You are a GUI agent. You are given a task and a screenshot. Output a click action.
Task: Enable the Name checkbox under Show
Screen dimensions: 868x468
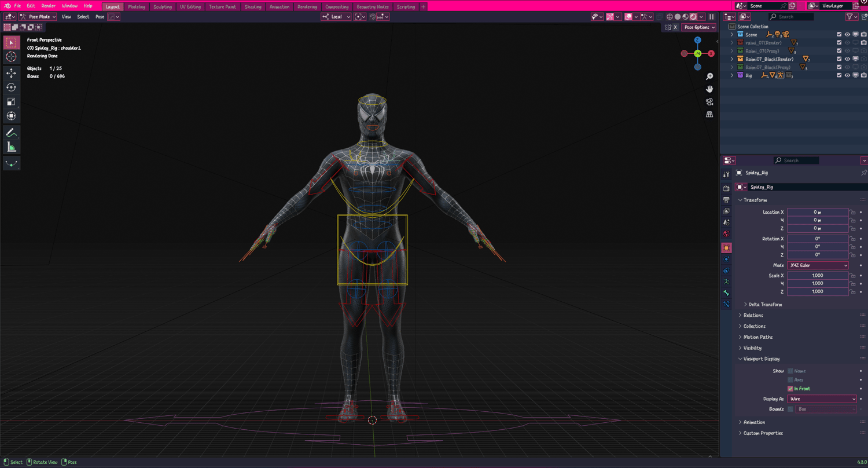pyautogui.click(x=790, y=371)
